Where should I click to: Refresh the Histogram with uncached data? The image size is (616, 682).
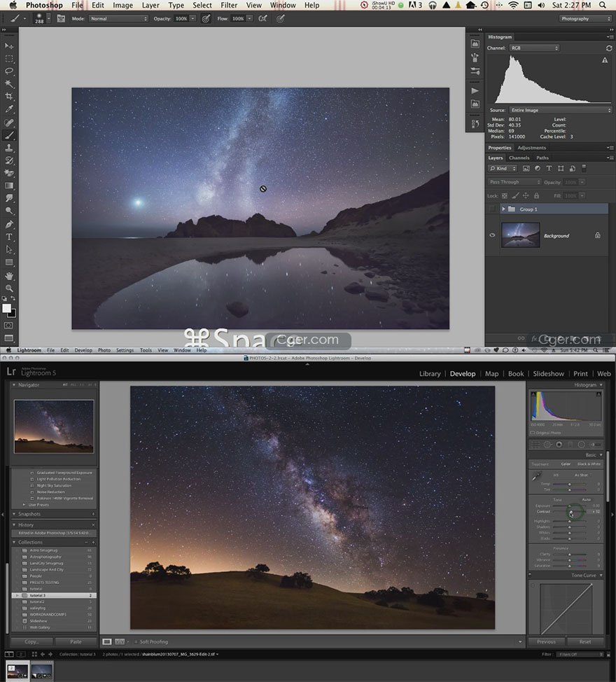coord(609,48)
